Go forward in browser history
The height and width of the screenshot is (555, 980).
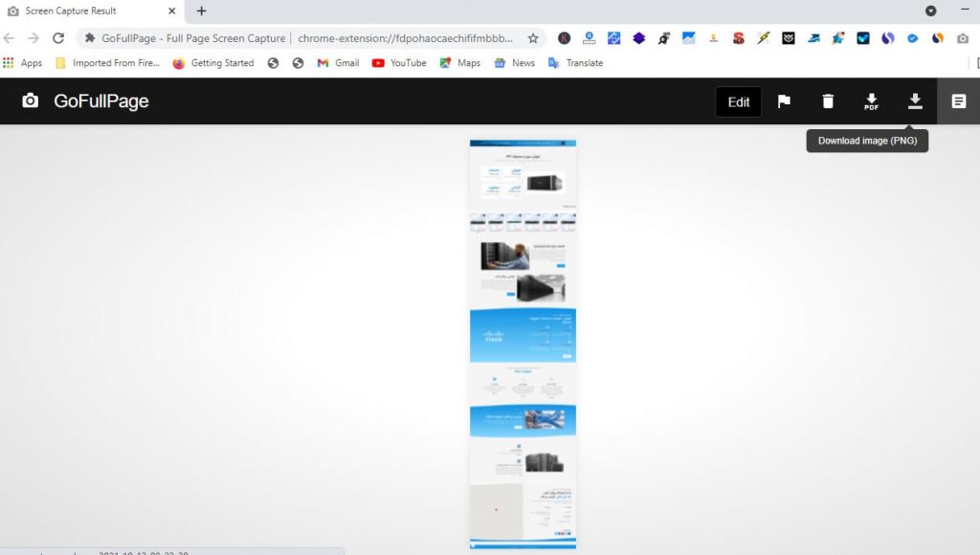click(33, 38)
